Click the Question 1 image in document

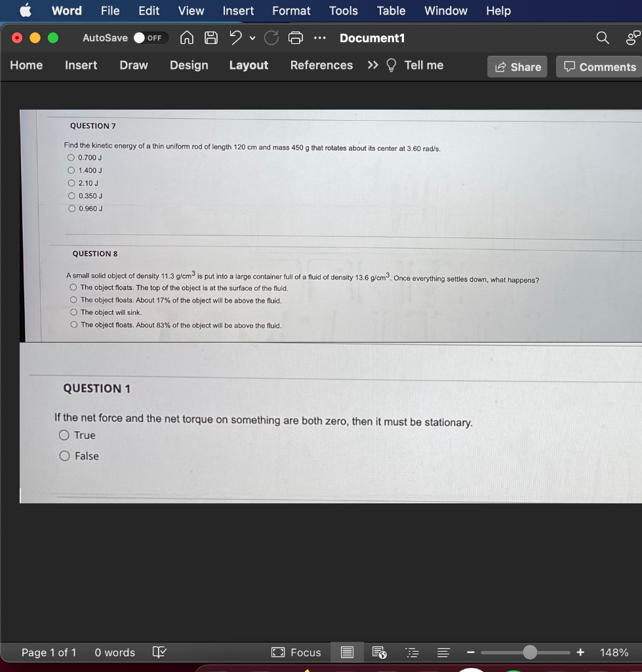(x=331, y=423)
